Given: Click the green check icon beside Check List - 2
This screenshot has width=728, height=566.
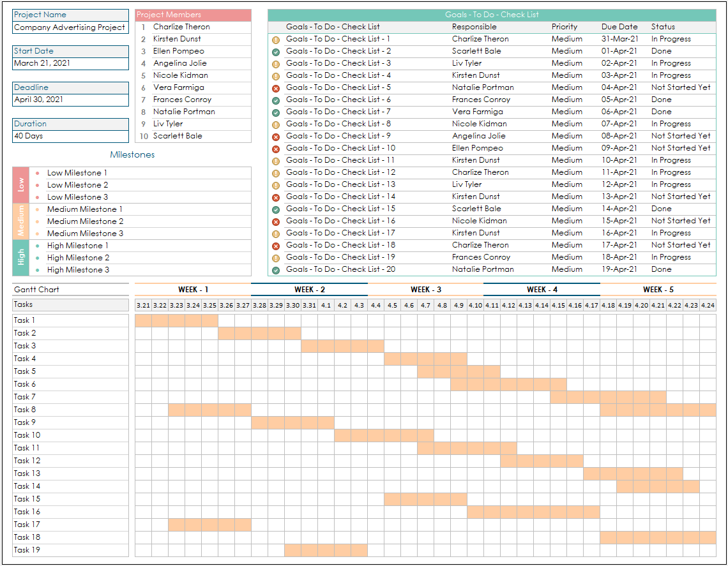Looking at the screenshot, I should coord(276,50).
